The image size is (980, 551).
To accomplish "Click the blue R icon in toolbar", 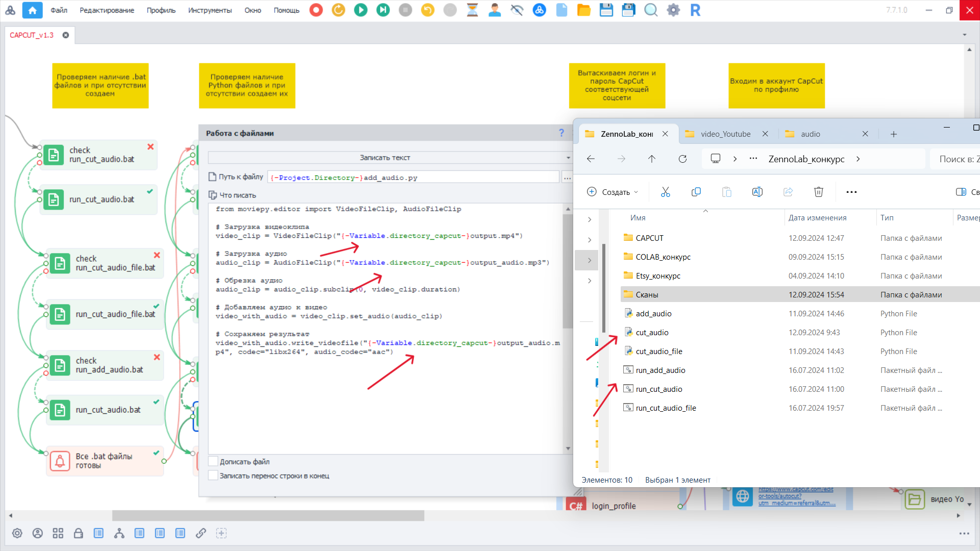I will (695, 10).
